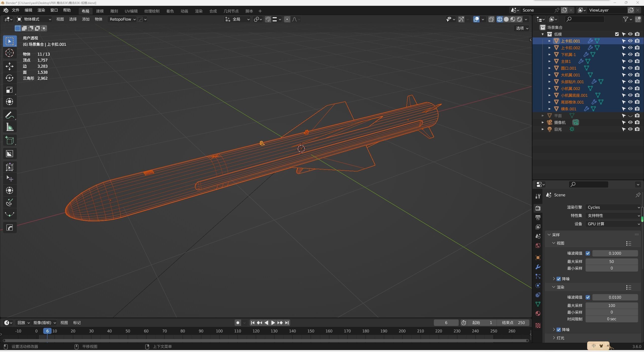
Task: Select the Rotate tool
Action: [10, 78]
